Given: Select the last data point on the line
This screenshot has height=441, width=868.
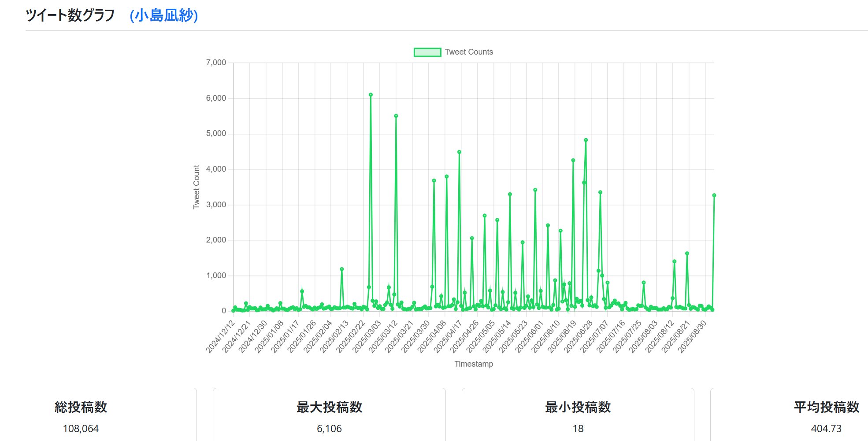Looking at the screenshot, I should point(714,195).
